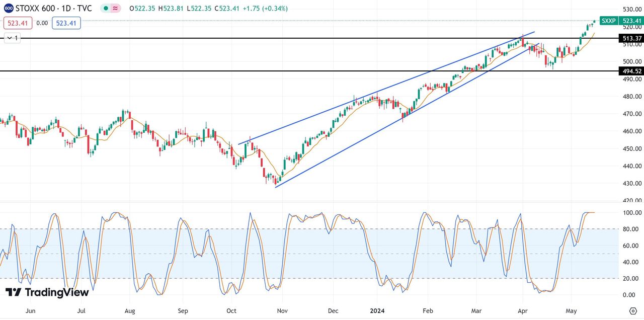
Task: Click the 460.00 price scale label
Action: (631, 131)
